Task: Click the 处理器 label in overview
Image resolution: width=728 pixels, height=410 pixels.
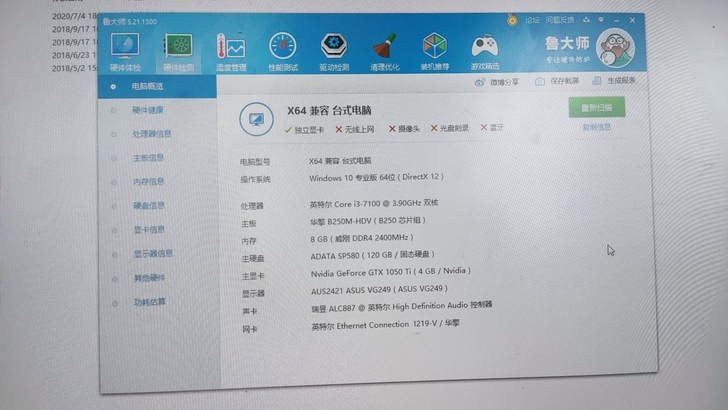Action: click(252, 206)
